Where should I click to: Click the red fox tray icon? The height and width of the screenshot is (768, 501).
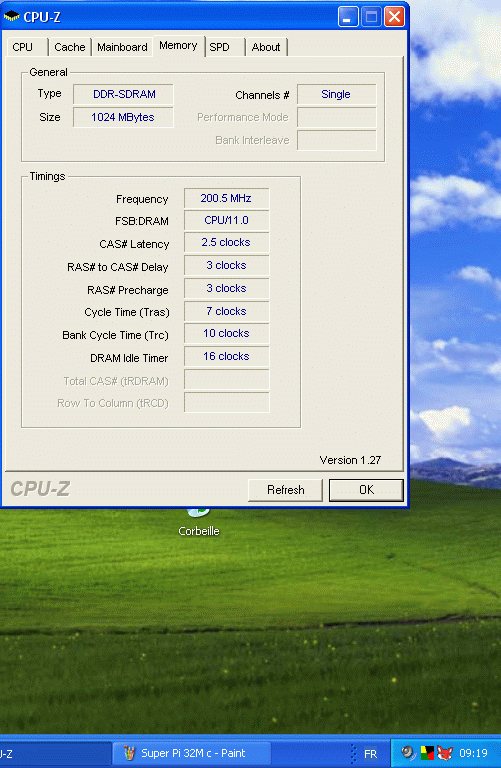[x=445, y=753]
